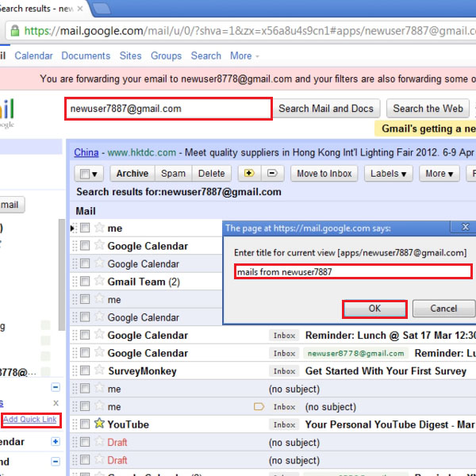Star the first 'me' email

[x=99, y=227]
